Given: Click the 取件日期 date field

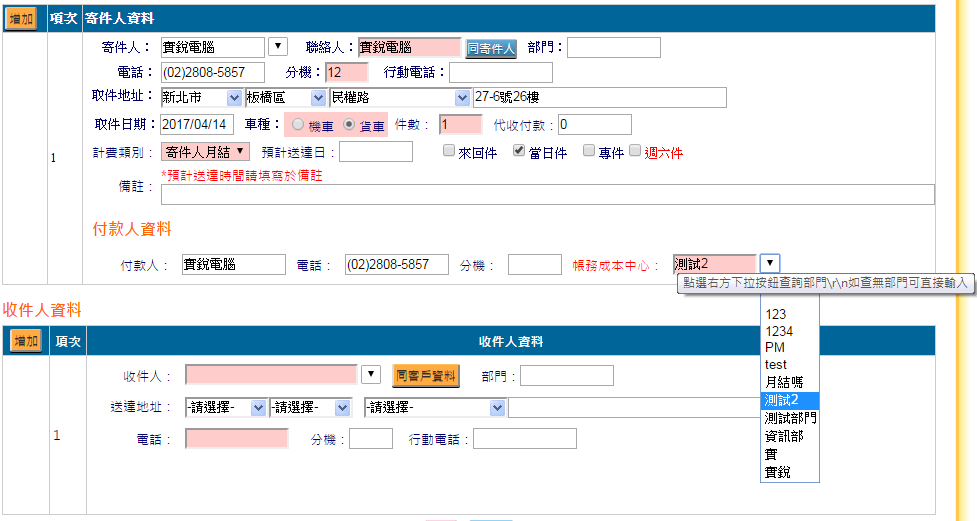Looking at the screenshot, I should point(197,125).
